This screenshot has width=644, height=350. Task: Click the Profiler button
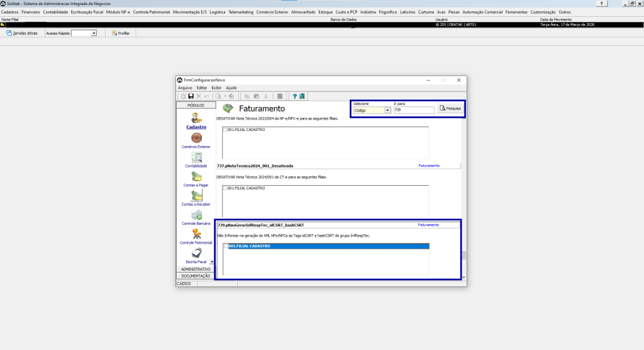pyautogui.click(x=120, y=33)
